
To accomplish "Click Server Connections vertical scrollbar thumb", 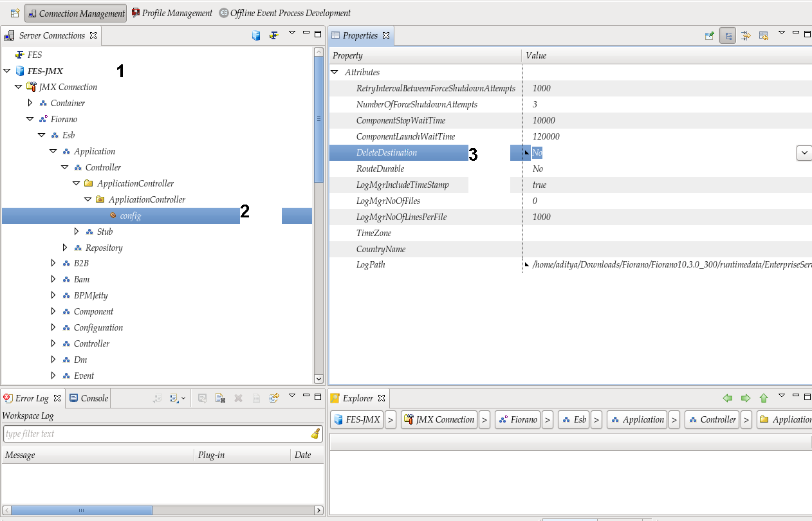I will [x=318, y=118].
